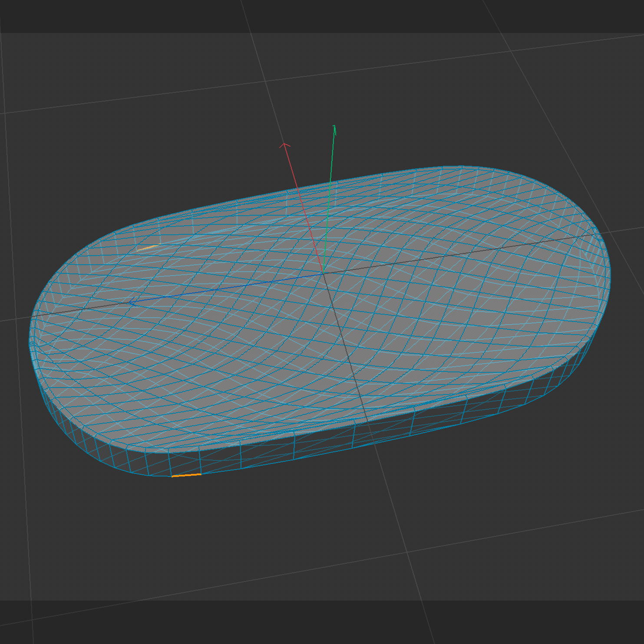
Task: Select the small orange edge on the top surface
Action: click(148, 247)
